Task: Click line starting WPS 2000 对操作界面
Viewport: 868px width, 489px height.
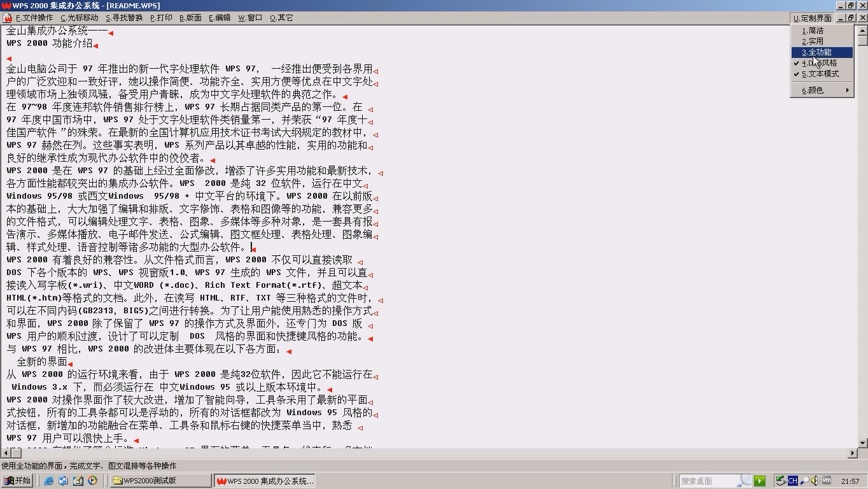Action: click(x=187, y=400)
